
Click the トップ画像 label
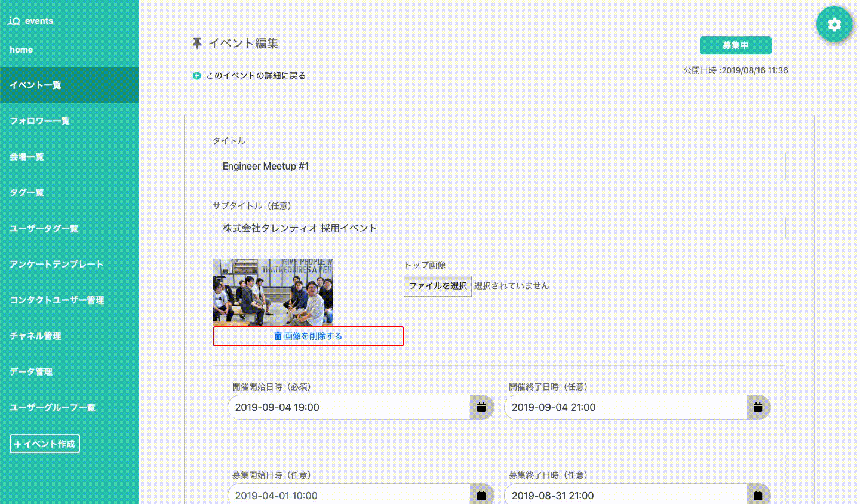(x=425, y=265)
